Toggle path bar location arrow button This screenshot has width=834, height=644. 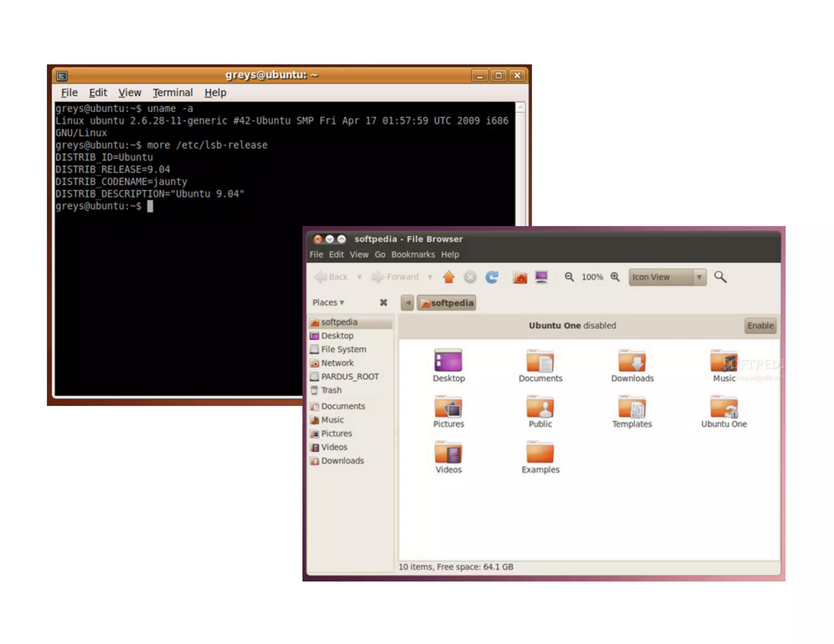[407, 303]
